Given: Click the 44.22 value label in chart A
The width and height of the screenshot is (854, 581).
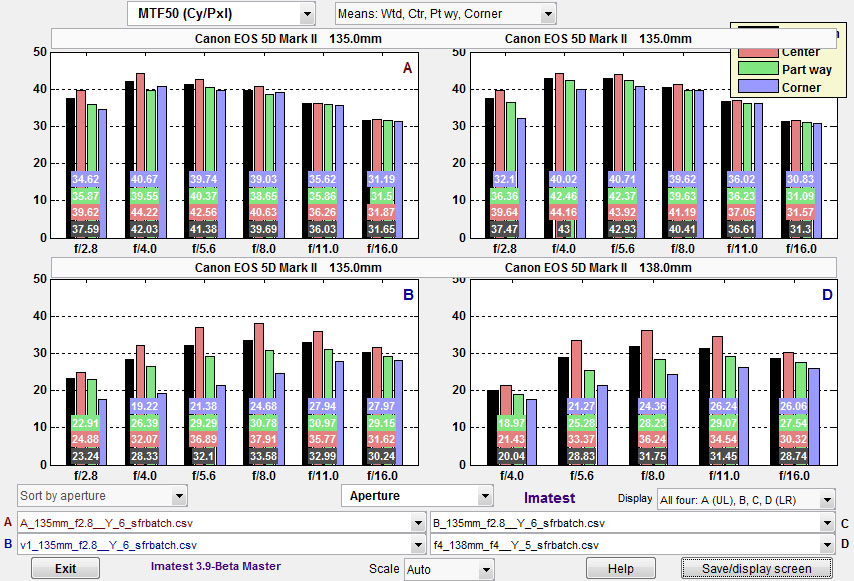Looking at the screenshot, I should 144,213.
